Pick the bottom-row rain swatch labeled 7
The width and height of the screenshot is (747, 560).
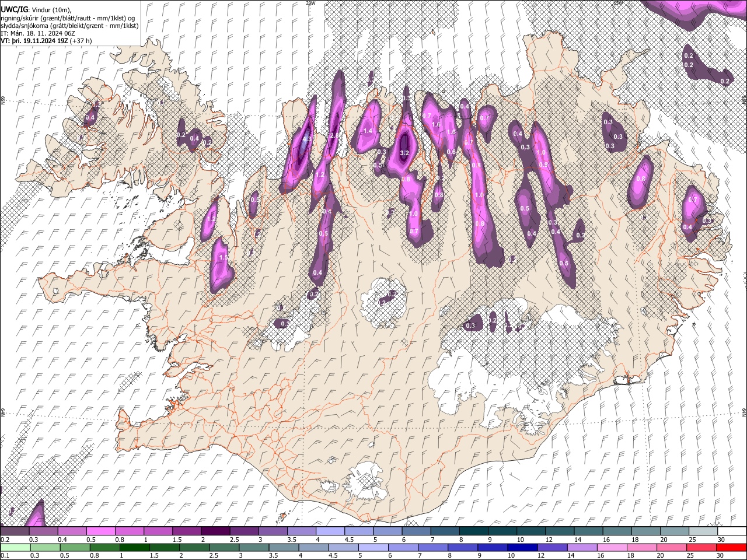[x=432, y=547]
